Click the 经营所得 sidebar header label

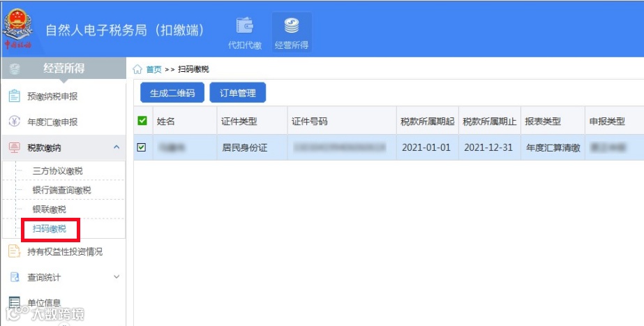coord(63,68)
